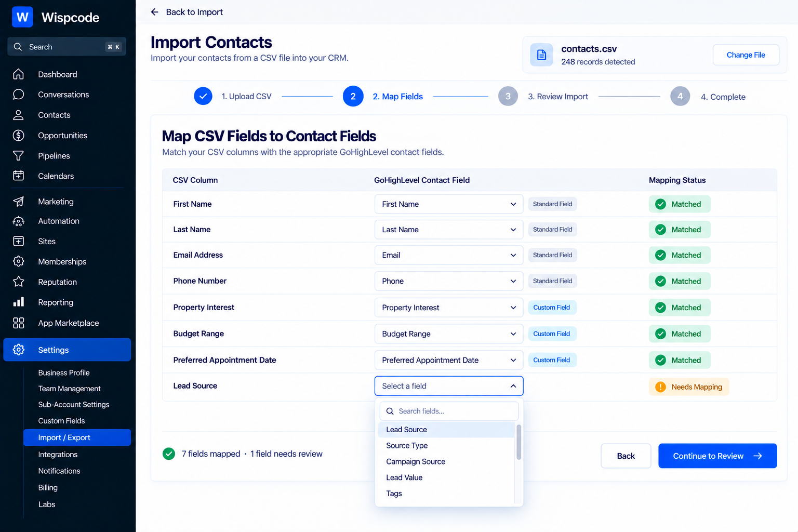Click the Sites icon in sidebar
This screenshot has width=798, height=532.
[18, 241]
